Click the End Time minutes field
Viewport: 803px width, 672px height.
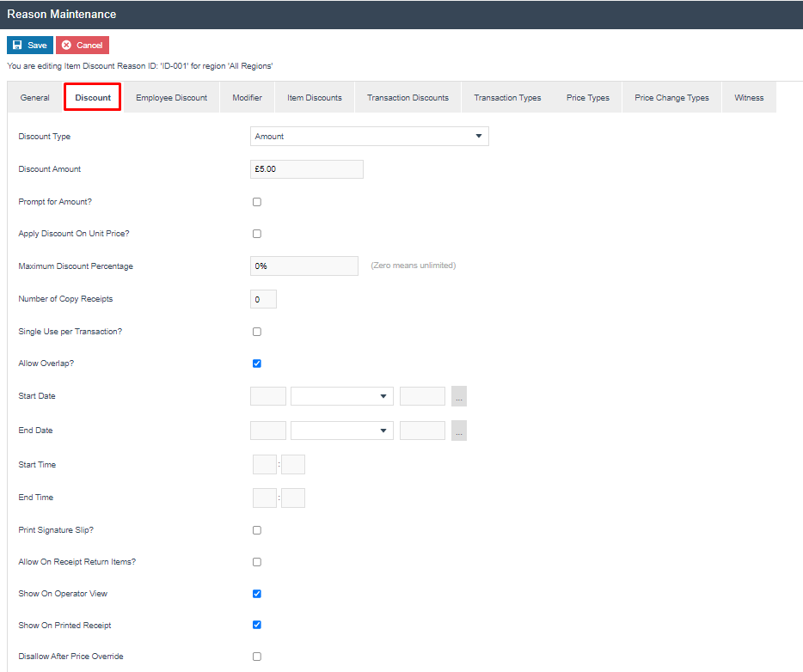[293, 498]
